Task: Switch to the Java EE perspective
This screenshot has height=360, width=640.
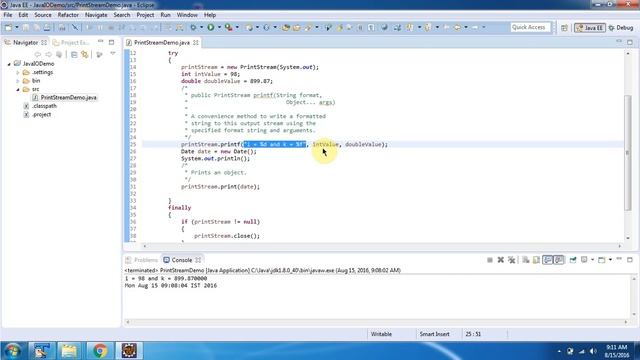Action: [589, 28]
